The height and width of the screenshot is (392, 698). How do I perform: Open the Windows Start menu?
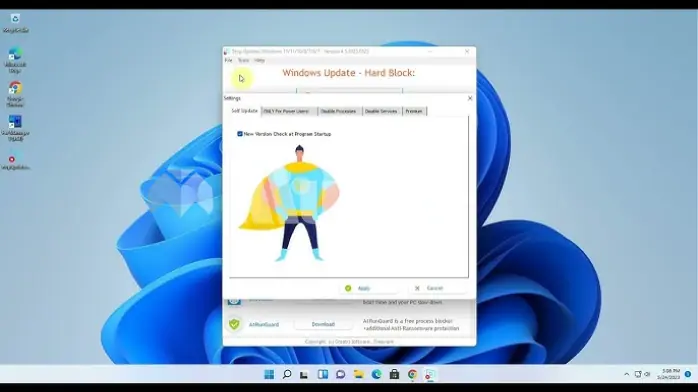point(269,374)
